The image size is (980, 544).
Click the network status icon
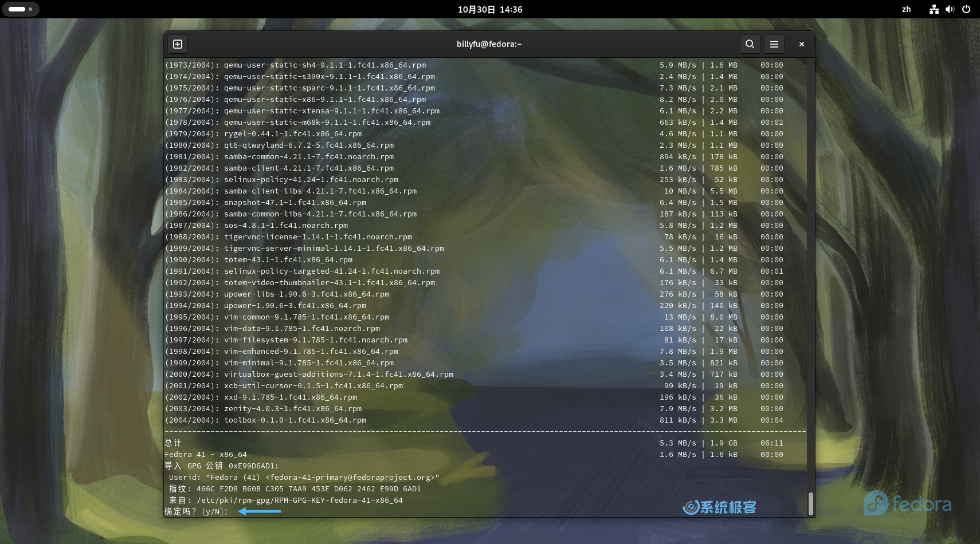pyautogui.click(x=934, y=9)
